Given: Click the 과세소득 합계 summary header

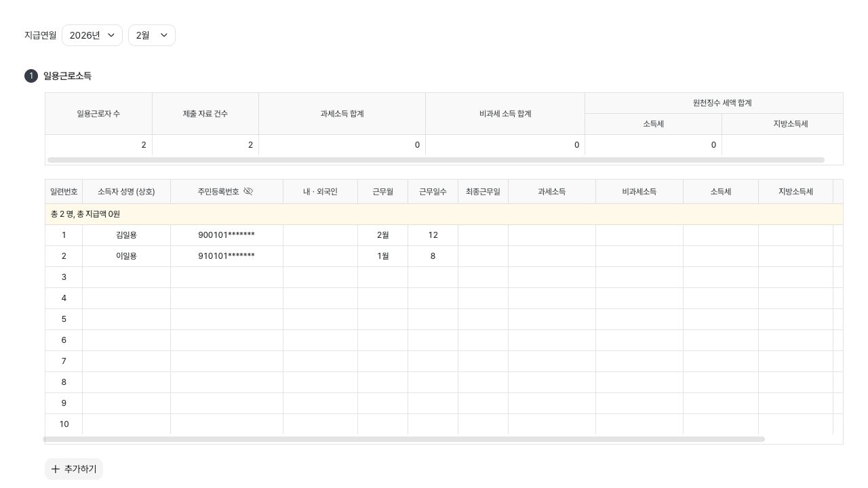Looking at the screenshot, I should tap(342, 114).
